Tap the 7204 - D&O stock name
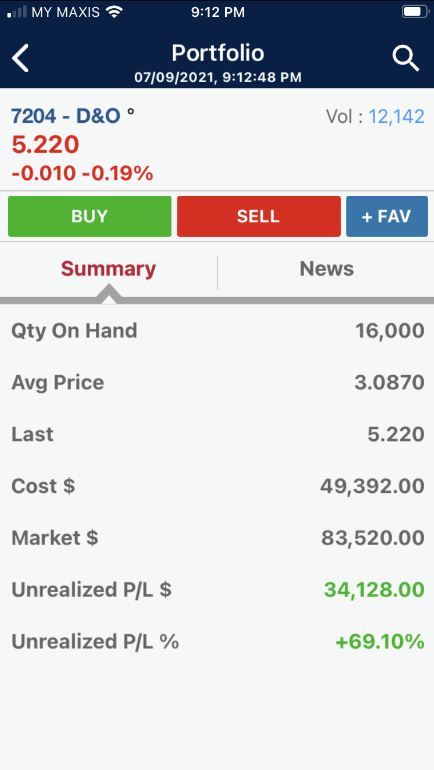This screenshot has width=434, height=770. 66,116
